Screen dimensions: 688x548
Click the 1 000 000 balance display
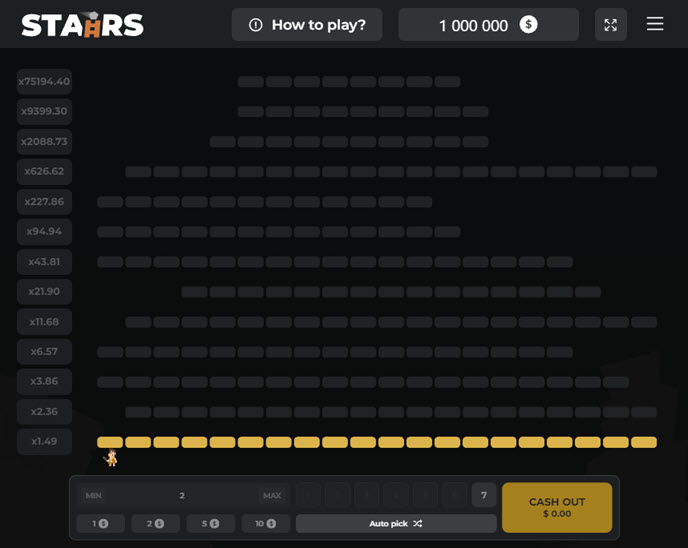click(474, 25)
